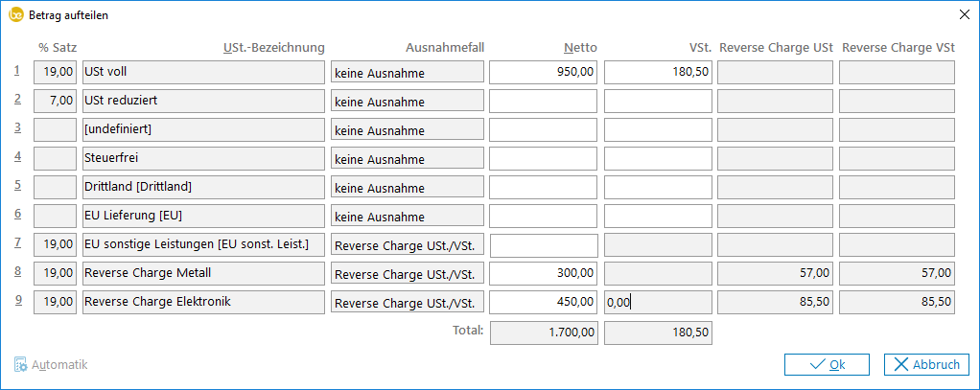Click VSt. field for EU Lieferung row
Viewport: 980px width, 390px height.
[x=658, y=217]
